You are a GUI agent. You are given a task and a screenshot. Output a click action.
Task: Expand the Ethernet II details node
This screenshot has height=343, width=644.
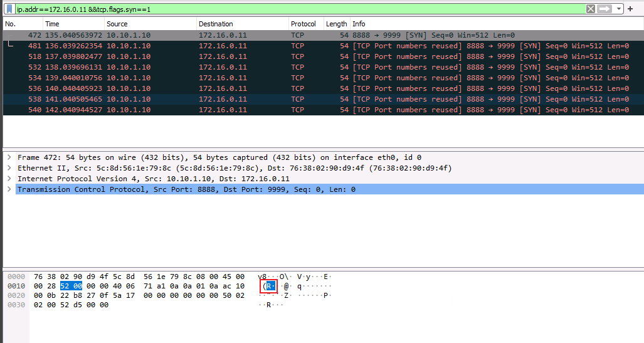(x=9, y=168)
